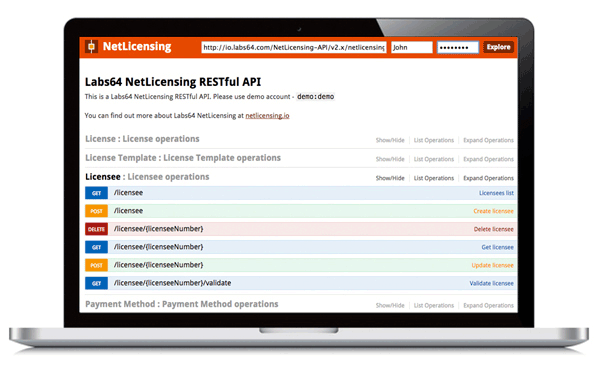Open the POST /licensee/{licenseeNumber} path
The width and height of the screenshot is (603, 370).
click(158, 265)
